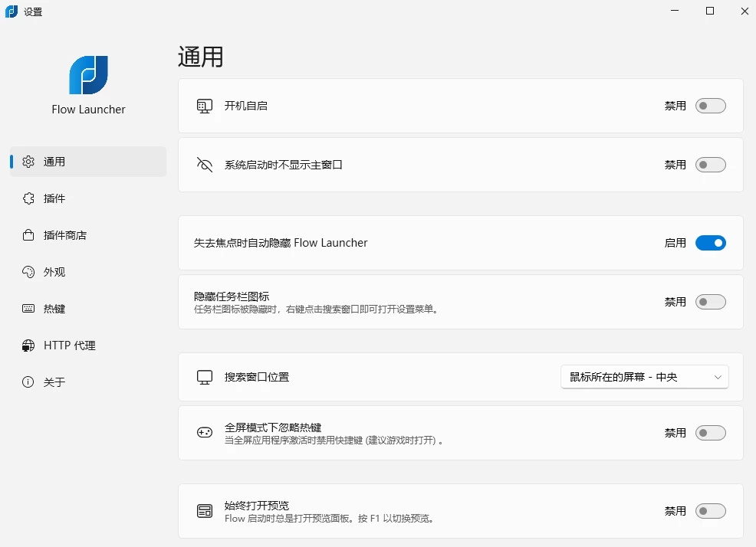Click the gamepad icon beside 全屏模式下忽略热键
The image size is (756, 547).
pyautogui.click(x=205, y=432)
